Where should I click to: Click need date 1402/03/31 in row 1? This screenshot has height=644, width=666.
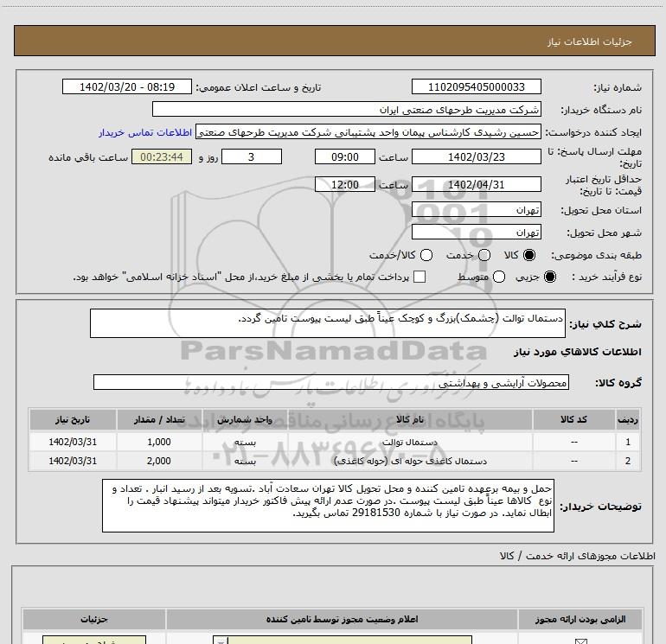point(73,442)
